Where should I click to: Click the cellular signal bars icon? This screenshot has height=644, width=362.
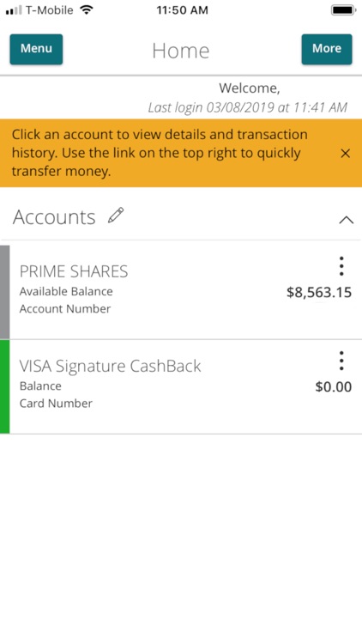pos(14,10)
